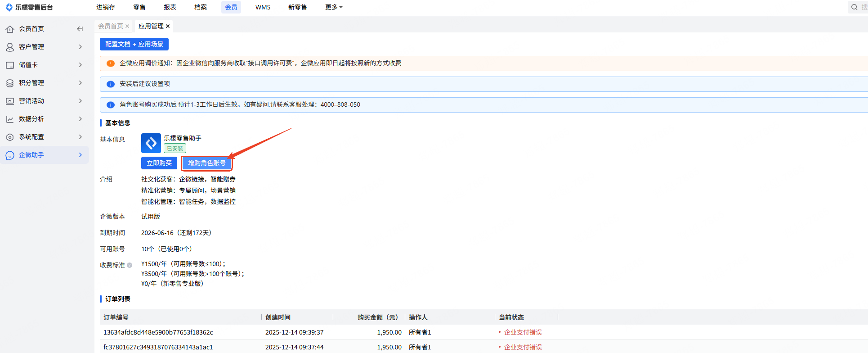Image resolution: width=868 pixels, height=353 pixels.
Task: Click the 当前状态 column header
Action: (x=511, y=317)
